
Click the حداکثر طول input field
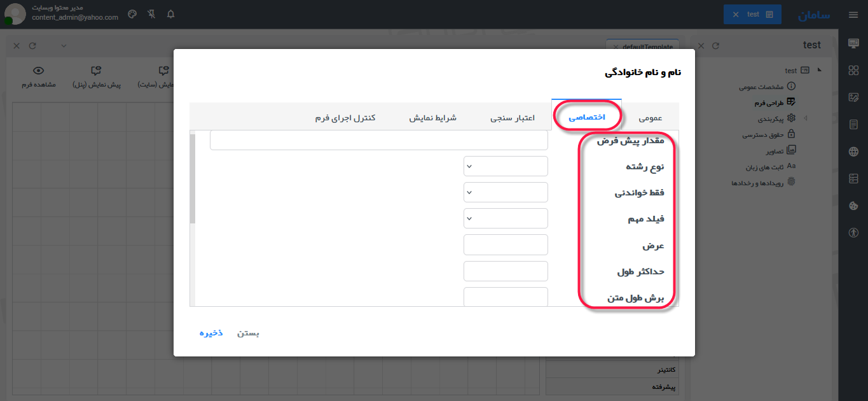click(506, 271)
